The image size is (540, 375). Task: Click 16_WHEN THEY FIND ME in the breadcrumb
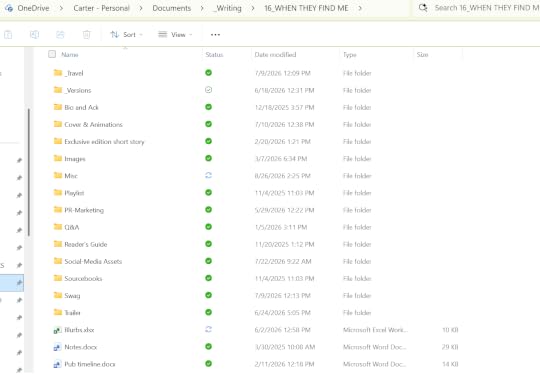click(x=306, y=8)
